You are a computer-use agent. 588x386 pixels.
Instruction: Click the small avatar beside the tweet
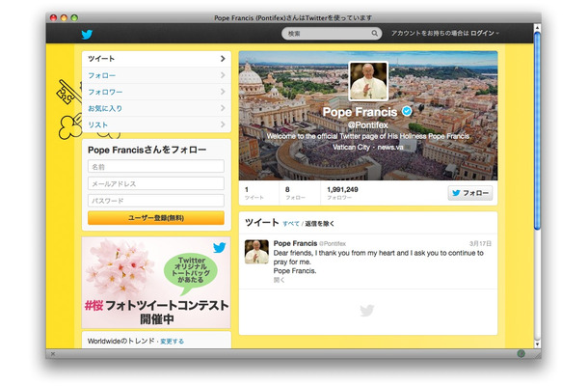click(256, 252)
